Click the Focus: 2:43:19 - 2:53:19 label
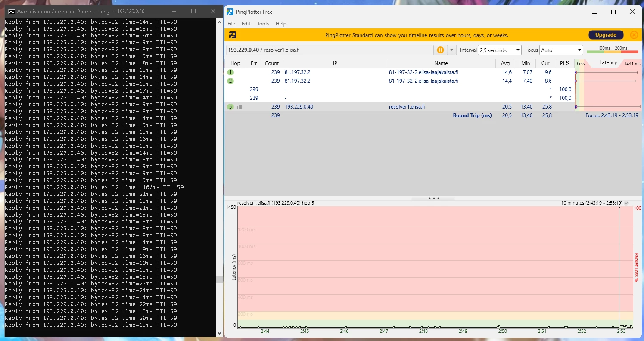 pyautogui.click(x=612, y=115)
